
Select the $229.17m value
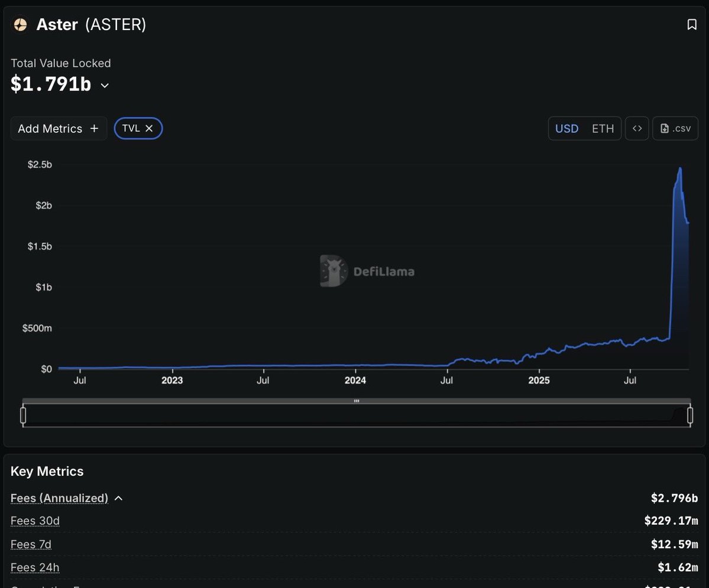coord(671,521)
